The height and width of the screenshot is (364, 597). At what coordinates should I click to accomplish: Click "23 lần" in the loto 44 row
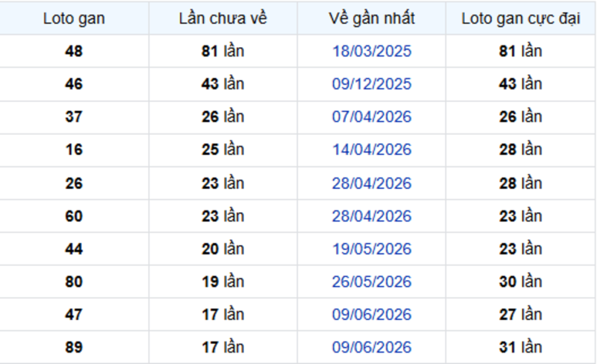coord(521,249)
